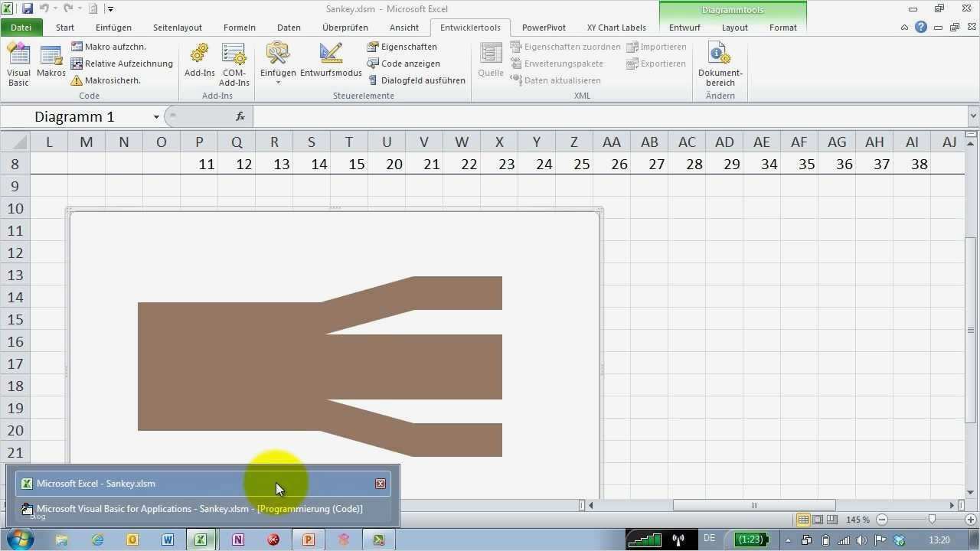Open the Entwurf tab under Diagrammtools

point(684,28)
